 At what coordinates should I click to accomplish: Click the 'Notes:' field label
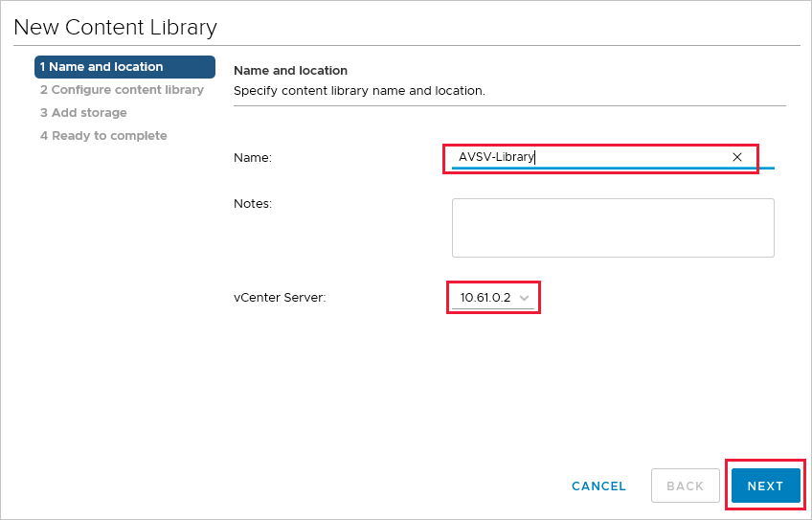253,204
